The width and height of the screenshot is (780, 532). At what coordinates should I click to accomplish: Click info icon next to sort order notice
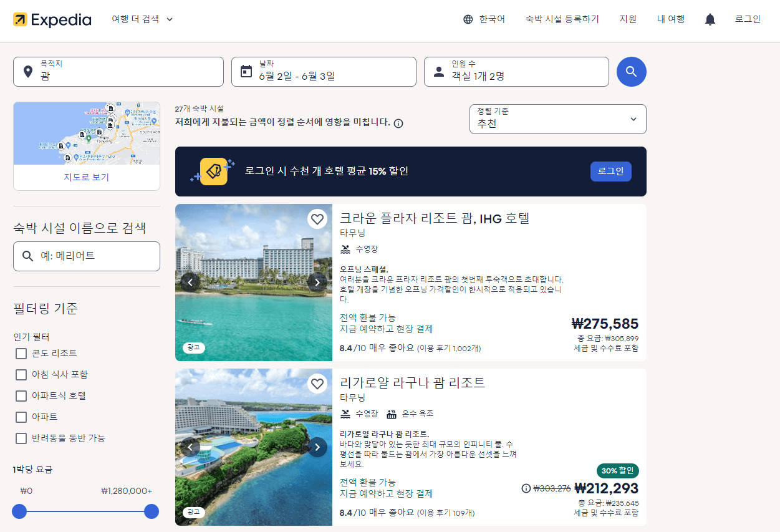point(398,123)
